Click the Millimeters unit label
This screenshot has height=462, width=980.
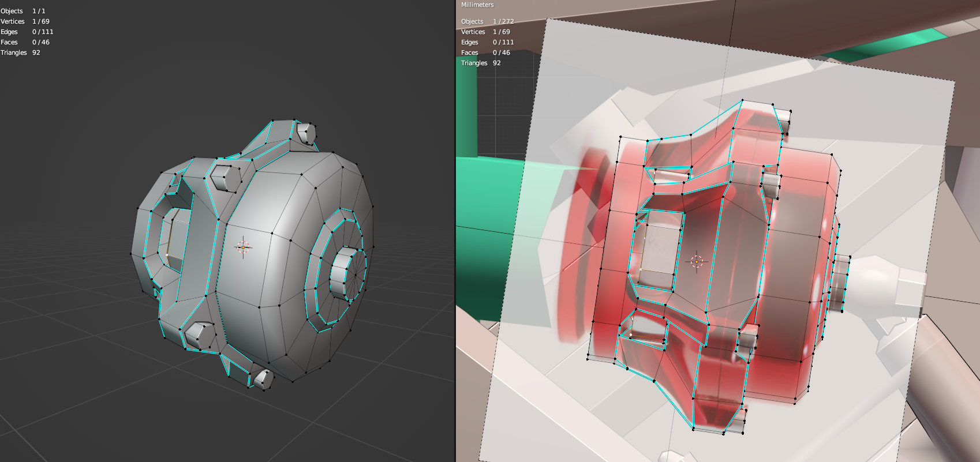pos(477,5)
